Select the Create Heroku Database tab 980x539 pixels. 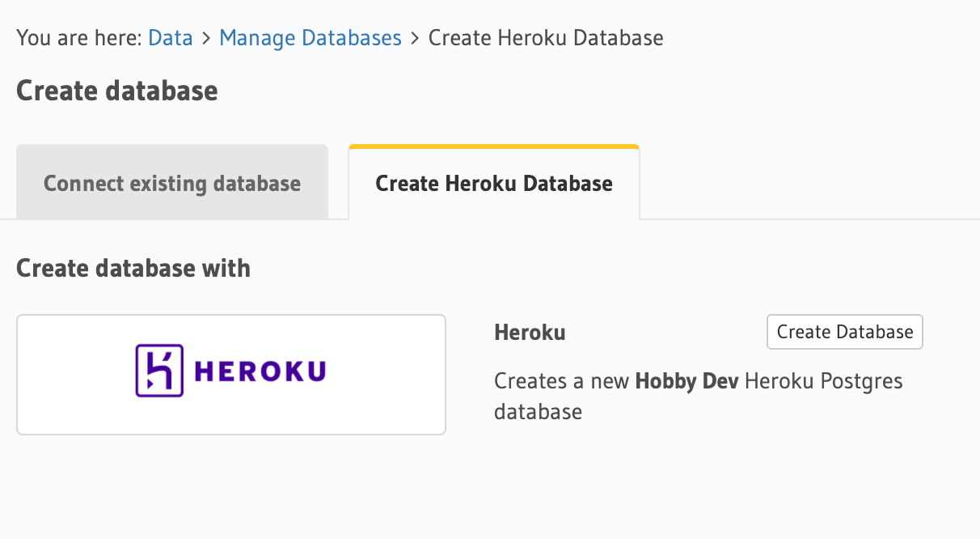click(x=494, y=184)
